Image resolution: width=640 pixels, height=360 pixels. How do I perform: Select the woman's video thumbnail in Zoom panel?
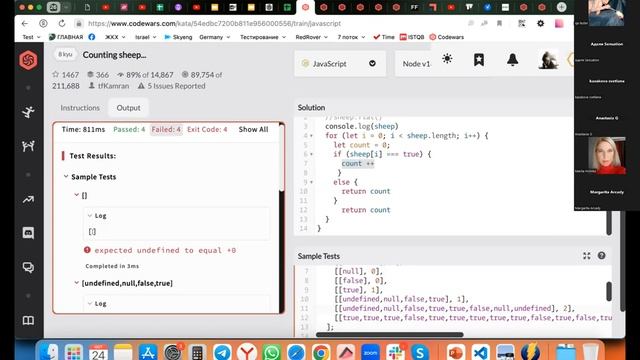click(x=607, y=156)
